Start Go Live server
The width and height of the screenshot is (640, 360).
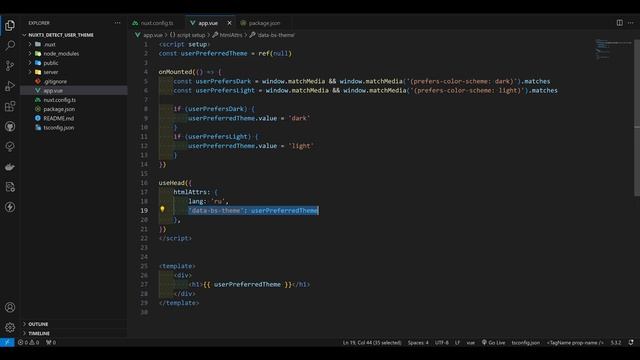493,342
